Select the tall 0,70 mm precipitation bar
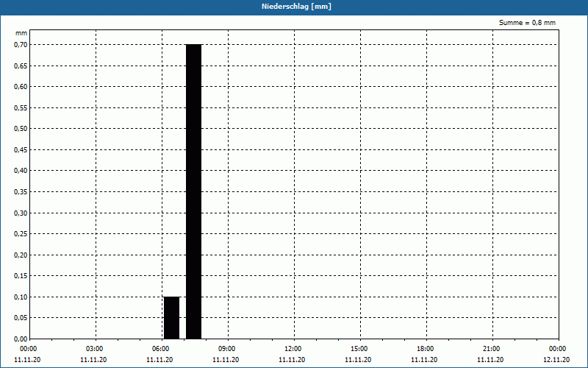588x368 pixels. pyautogui.click(x=194, y=191)
